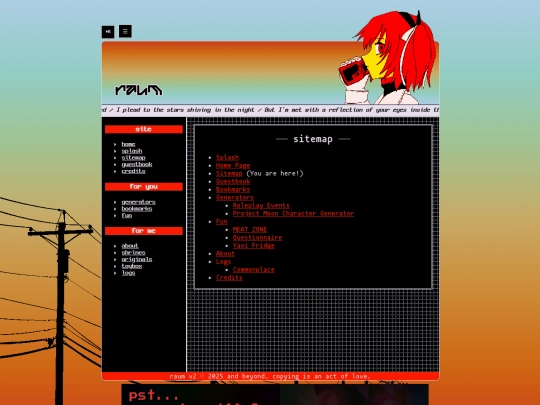Follow the red 'Guestbook' sitemap link
The height and width of the screenshot is (405, 540).
pos(233,181)
